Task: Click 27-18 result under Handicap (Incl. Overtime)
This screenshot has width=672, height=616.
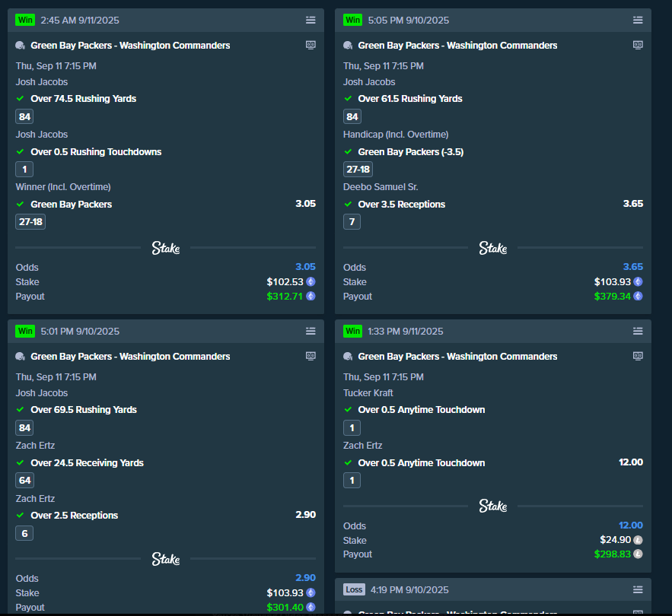Action: tap(358, 169)
